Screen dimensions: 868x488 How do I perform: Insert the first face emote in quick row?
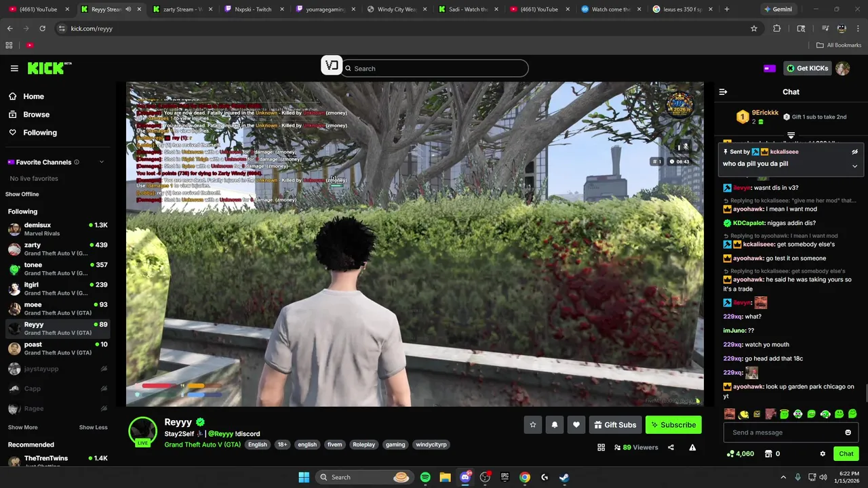(729, 413)
